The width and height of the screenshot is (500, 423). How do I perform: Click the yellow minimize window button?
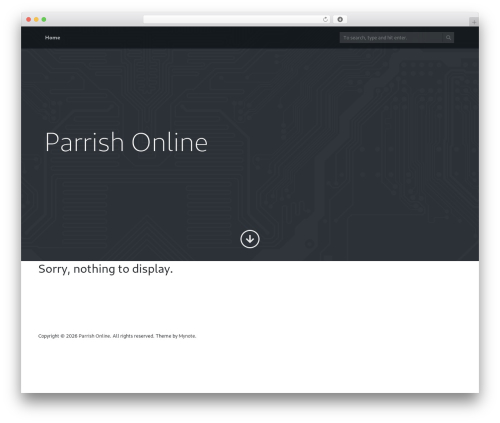(x=36, y=19)
